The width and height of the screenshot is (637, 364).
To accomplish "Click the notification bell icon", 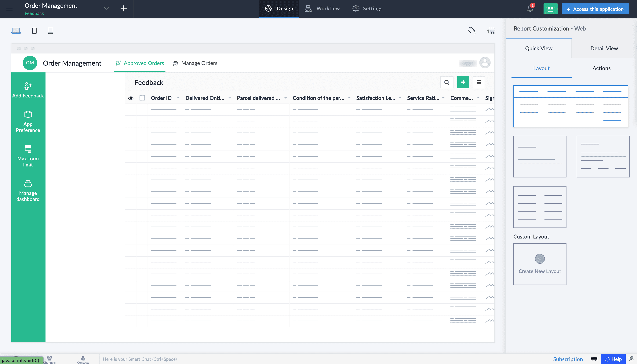I will pos(530,9).
